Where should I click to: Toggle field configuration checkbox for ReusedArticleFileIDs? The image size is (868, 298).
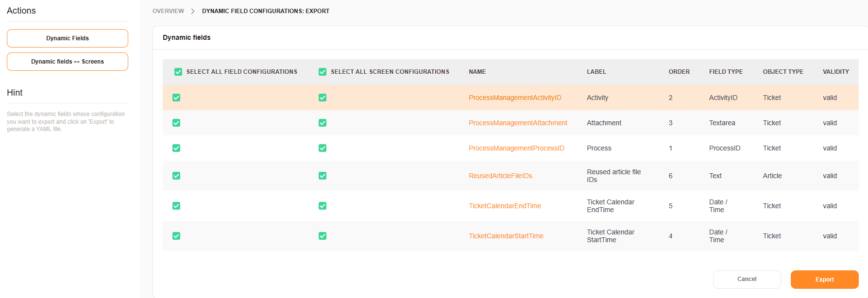176,176
